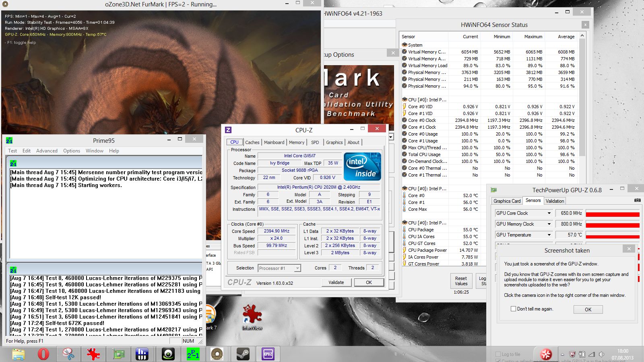Click the System group icon in HWiNFO sensor list

coord(405,45)
